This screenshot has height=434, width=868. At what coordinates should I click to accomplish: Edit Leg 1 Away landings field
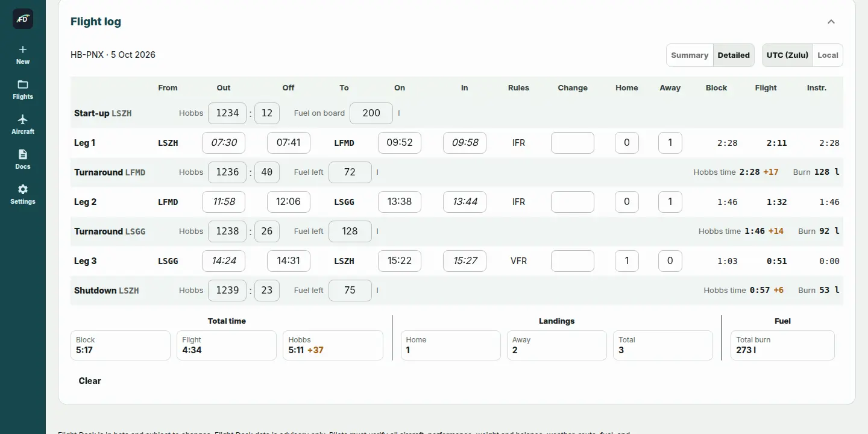point(670,143)
